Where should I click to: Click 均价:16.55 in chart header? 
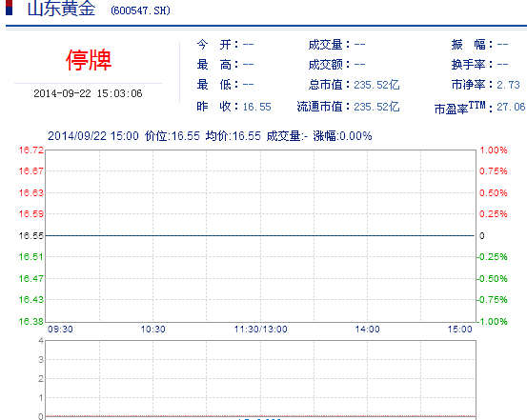click(233, 136)
